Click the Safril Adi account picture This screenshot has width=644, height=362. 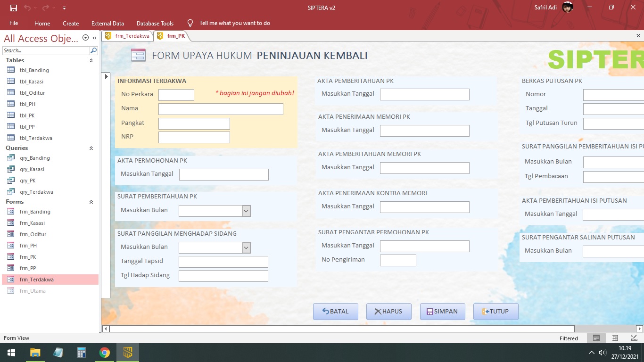pyautogui.click(x=568, y=8)
